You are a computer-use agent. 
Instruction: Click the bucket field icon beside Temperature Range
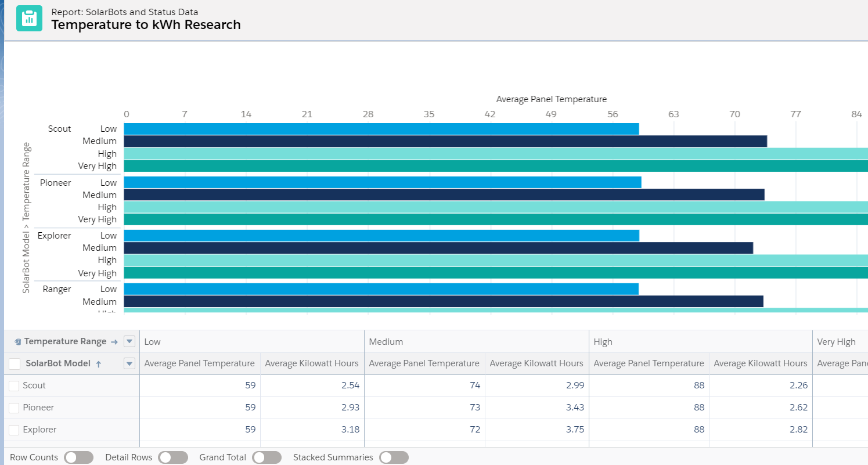coord(18,342)
